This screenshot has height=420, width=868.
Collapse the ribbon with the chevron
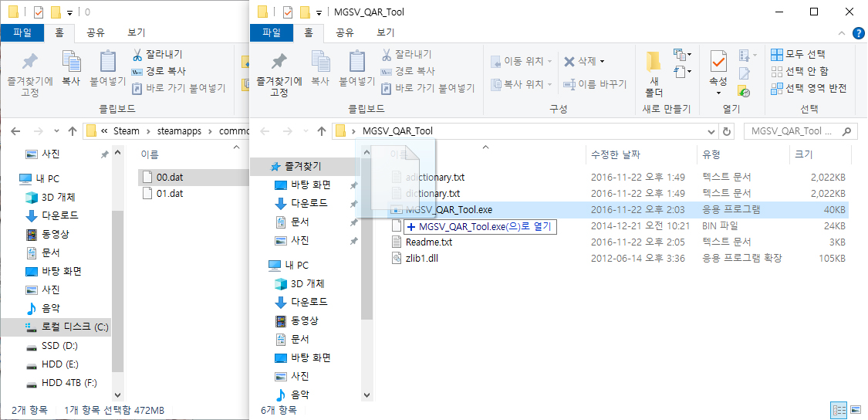point(842,33)
